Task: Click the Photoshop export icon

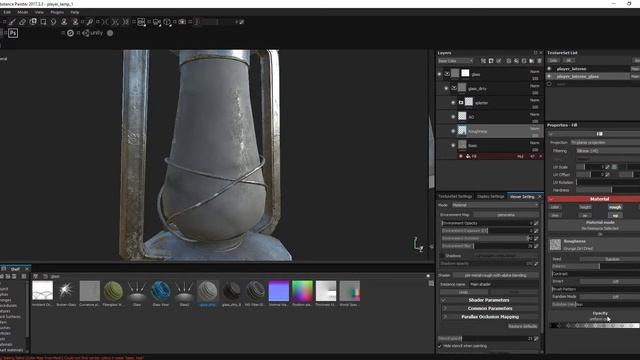Action: (x=13, y=33)
